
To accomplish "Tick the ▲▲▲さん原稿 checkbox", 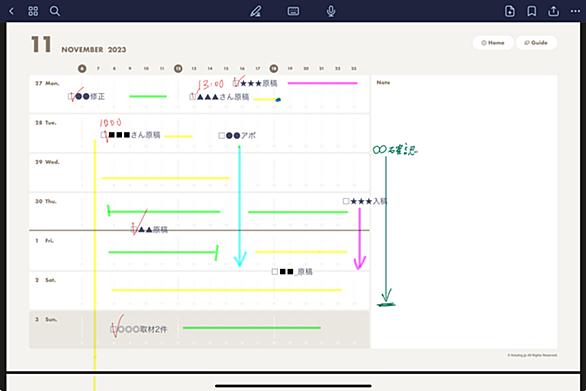I will pyautogui.click(x=192, y=96).
